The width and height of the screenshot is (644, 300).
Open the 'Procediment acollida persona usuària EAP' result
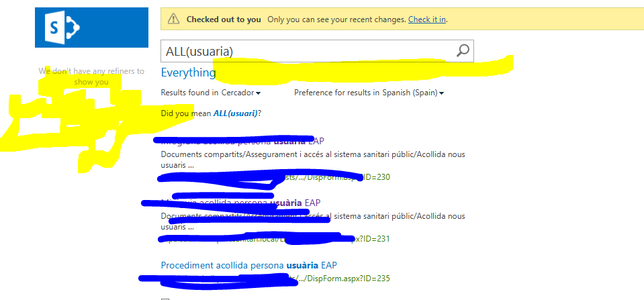click(249, 265)
